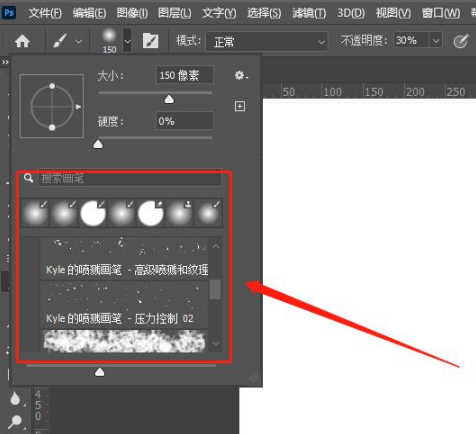The image size is (476, 434).
Task: Open the 窗口(W) menu
Action: [x=441, y=13]
